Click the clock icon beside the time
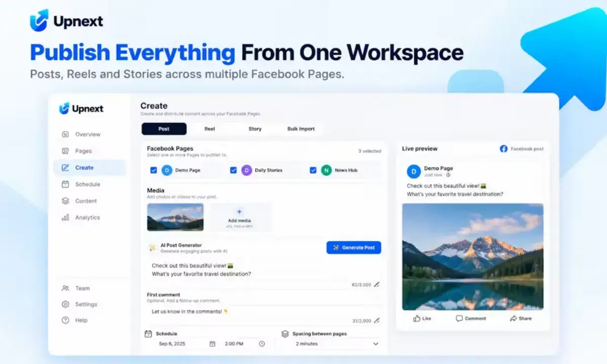This screenshot has width=607, height=364. tap(262, 344)
